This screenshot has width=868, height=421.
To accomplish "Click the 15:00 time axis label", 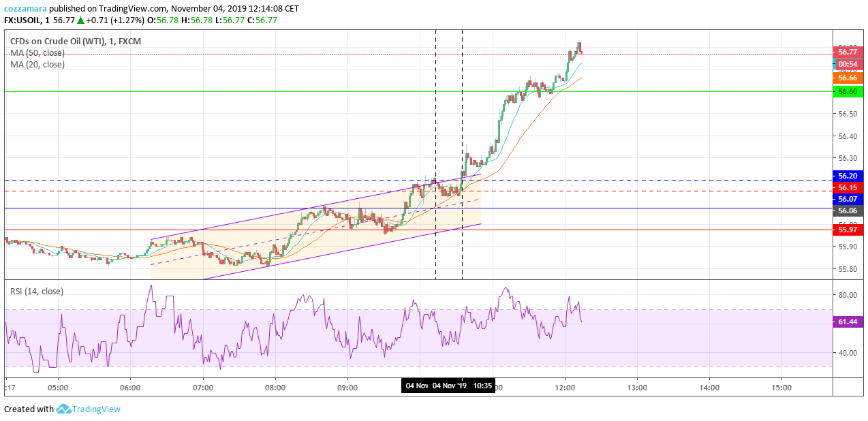I will [781, 388].
